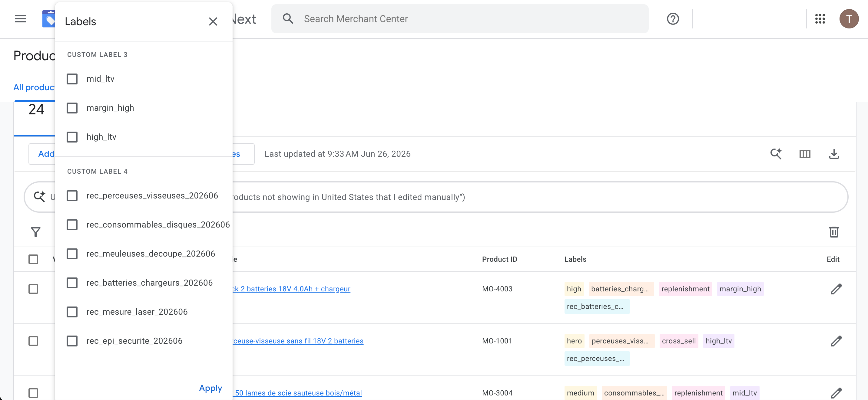Click the sparkle search icon in query box
The height and width of the screenshot is (400, 868).
tap(39, 197)
